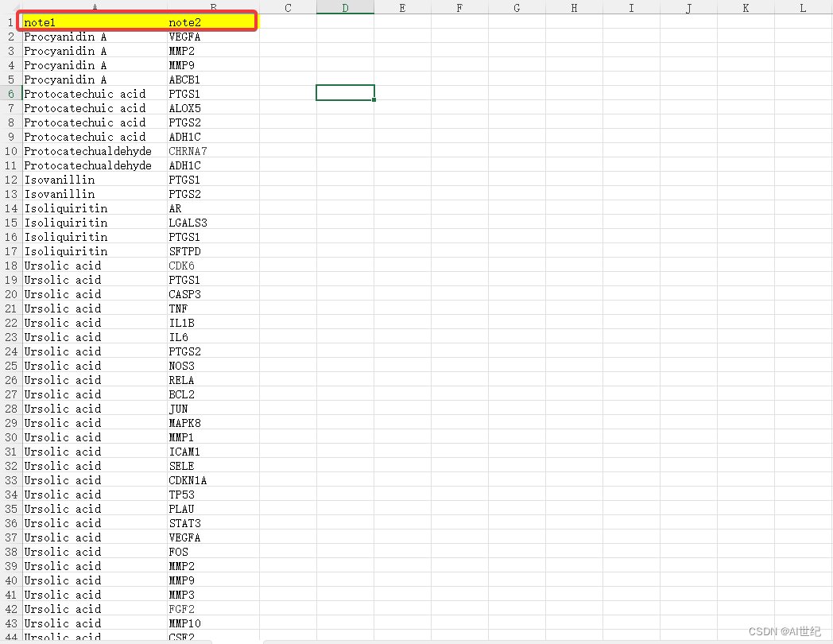Select the LGALS3 cell

(x=213, y=223)
